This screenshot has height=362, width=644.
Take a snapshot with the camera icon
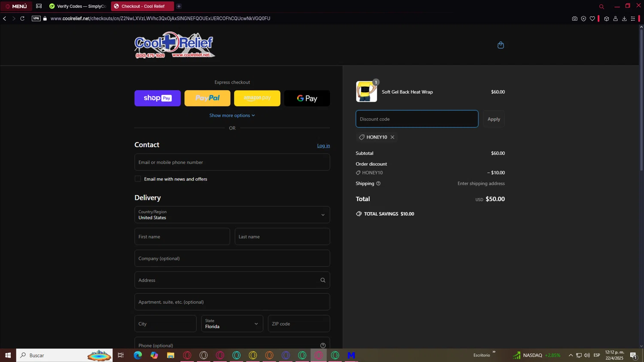pos(574,18)
